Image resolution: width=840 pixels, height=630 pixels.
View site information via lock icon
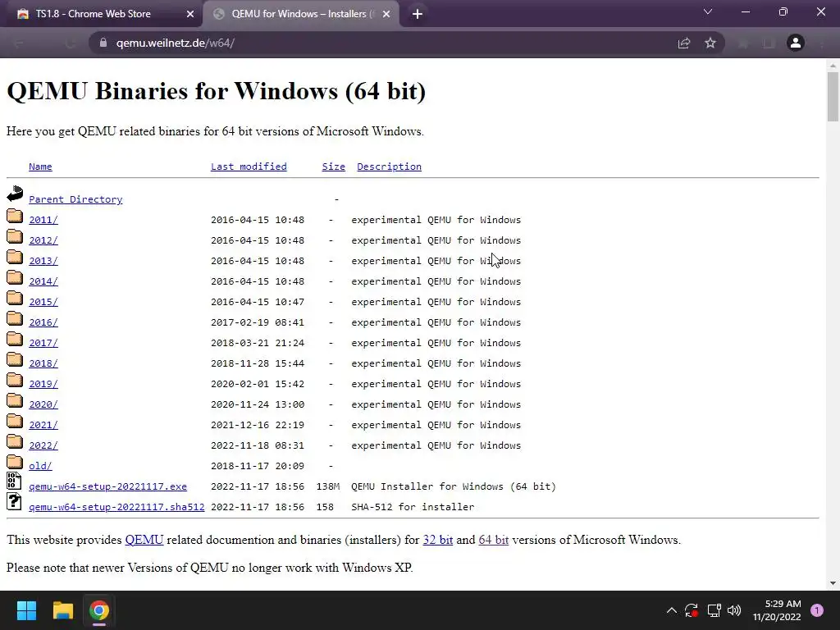103,43
